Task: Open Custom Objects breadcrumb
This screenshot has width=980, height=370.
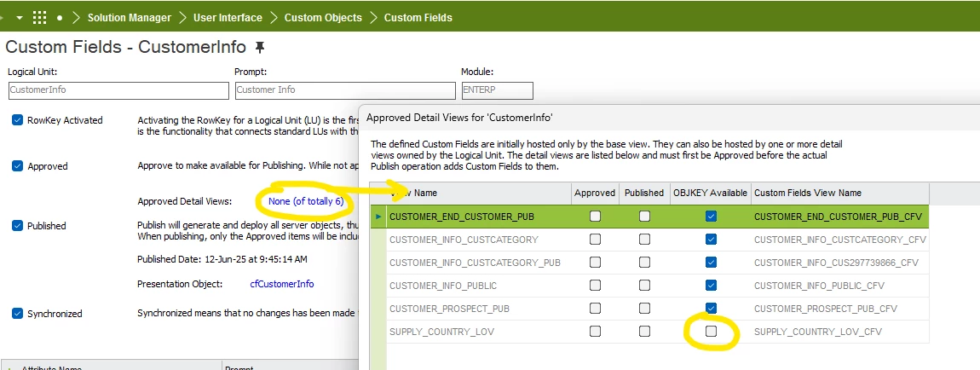Action: 323,18
